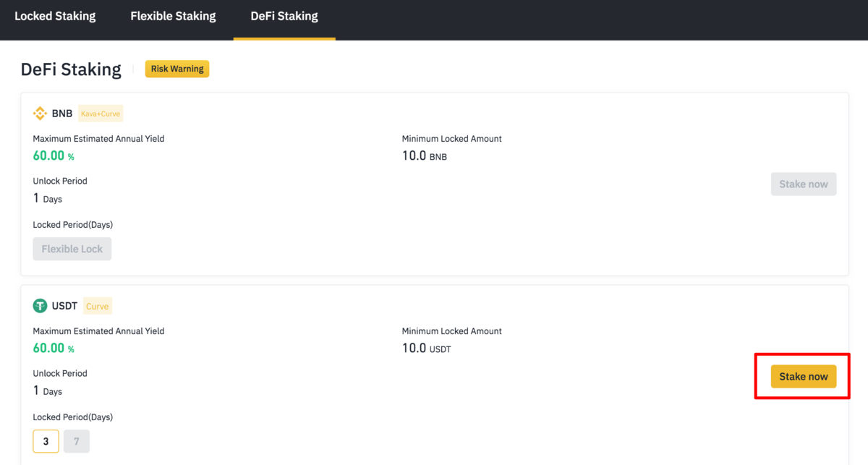Click the Kava+Curve tag beside BNB
The width and height of the screenshot is (868, 465).
tap(101, 114)
